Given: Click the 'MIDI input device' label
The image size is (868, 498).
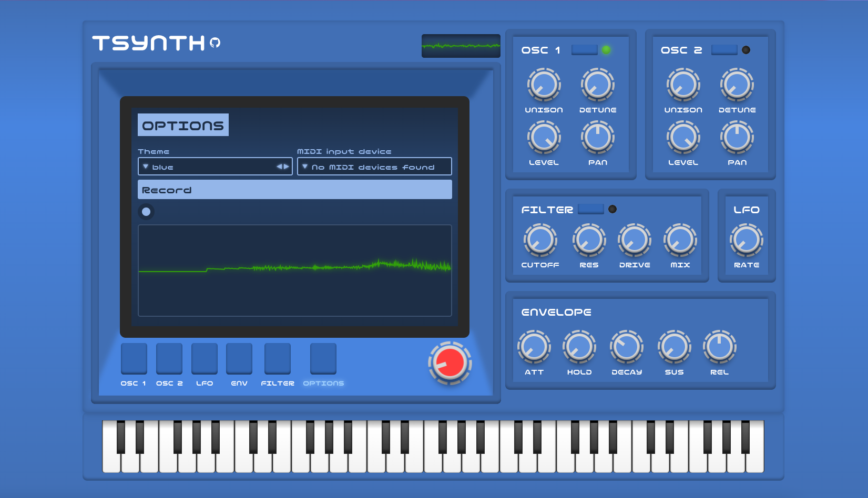Looking at the screenshot, I should [344, 151].
